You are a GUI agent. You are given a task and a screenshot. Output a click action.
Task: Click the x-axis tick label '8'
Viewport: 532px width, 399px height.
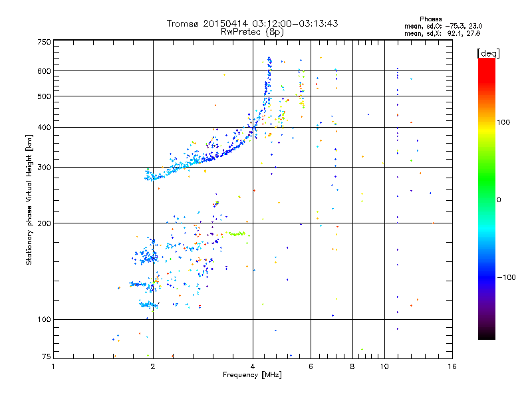352,366
